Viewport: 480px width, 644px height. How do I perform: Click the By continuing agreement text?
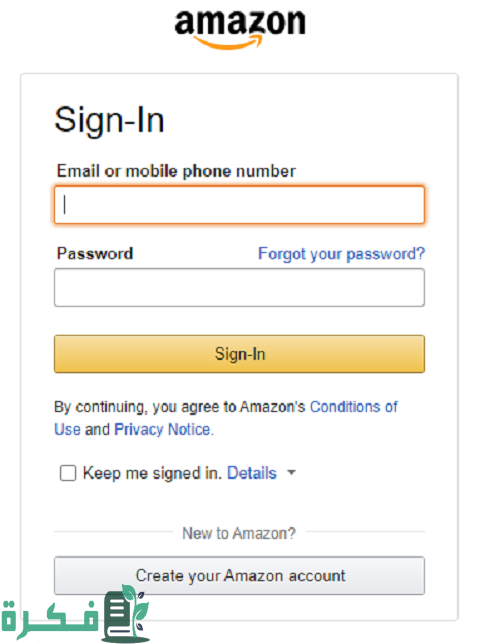(x=180, y=407)
